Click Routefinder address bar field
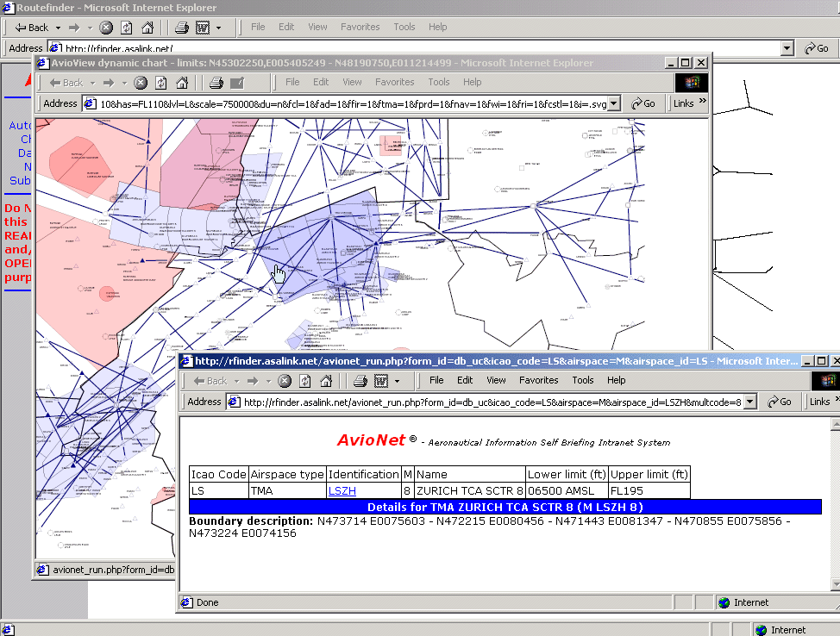This screenshot has width=840, height=636. 414,48
